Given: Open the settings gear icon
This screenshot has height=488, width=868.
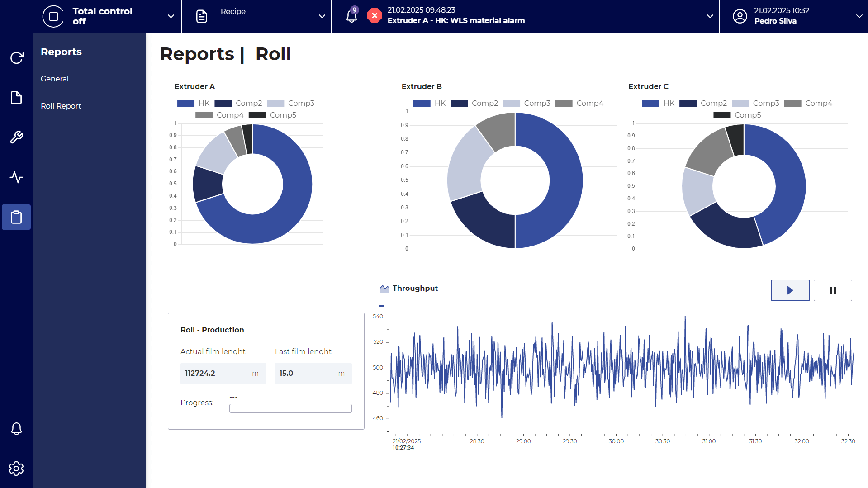Looking at the screenshot, I should tap(16, 469).
